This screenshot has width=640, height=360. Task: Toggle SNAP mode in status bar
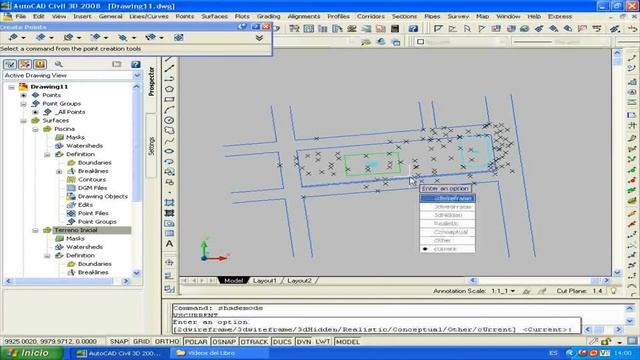click(x=119, y=341)
